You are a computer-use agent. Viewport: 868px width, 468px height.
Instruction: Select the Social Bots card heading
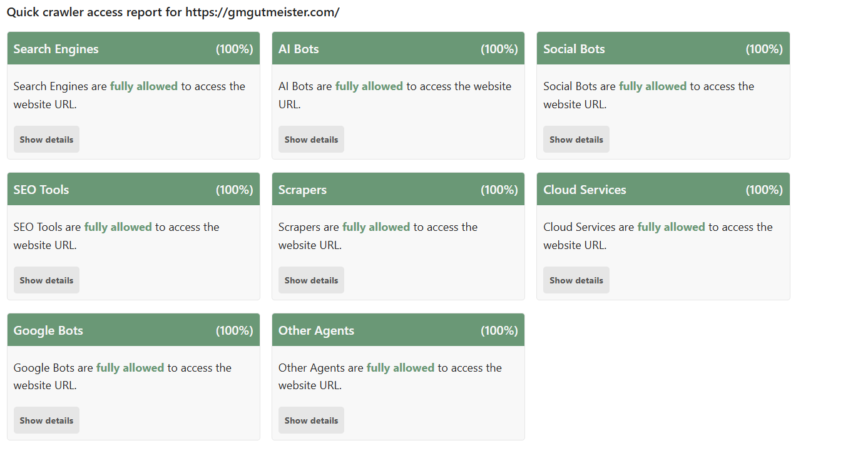tap(574, 49)
